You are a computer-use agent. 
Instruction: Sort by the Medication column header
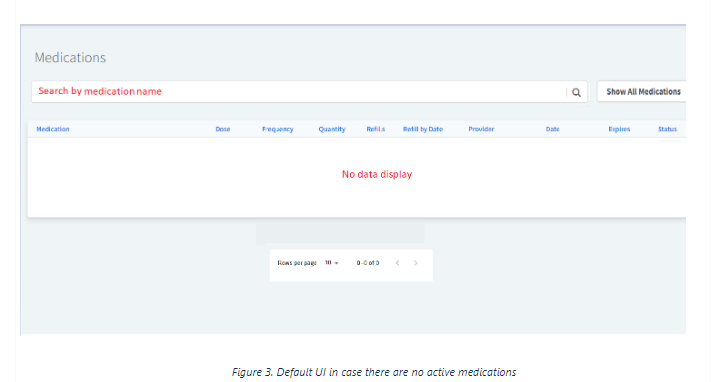click(53, 129)
